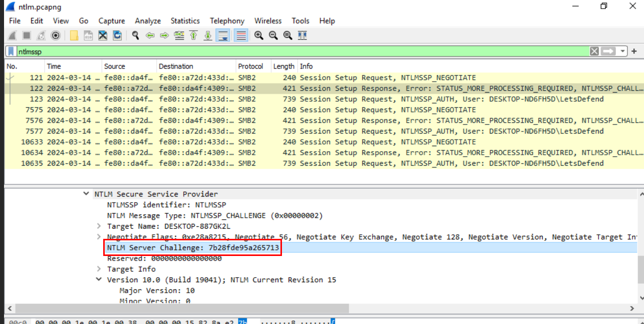644x324 pixels.
Task: Click the find packet magnifier icon
Action: 135,35
